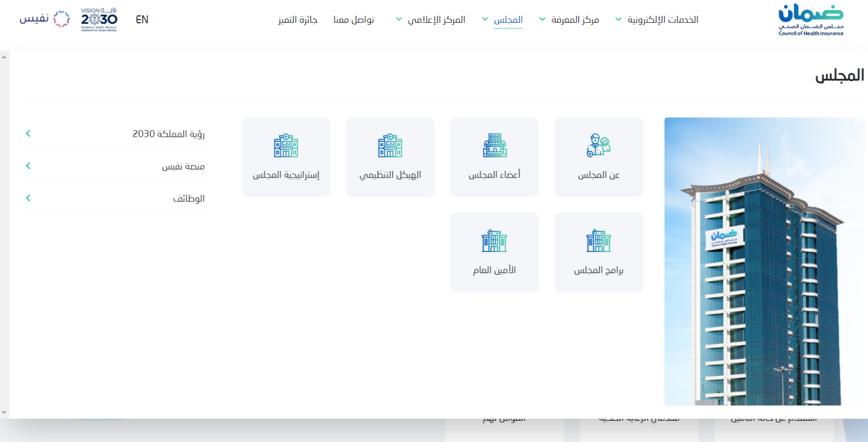This screenshot has width=868, height=442.
Task: Click the 'عن المجلس' card icon
Action: pos(598,146)
